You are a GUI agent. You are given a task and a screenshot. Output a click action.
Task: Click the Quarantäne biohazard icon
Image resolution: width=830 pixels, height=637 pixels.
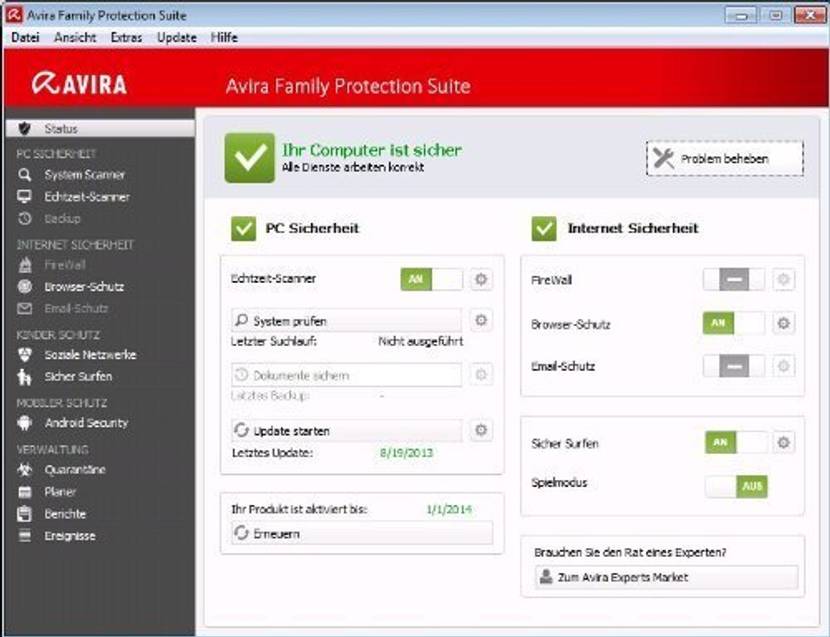click(24, 470)
